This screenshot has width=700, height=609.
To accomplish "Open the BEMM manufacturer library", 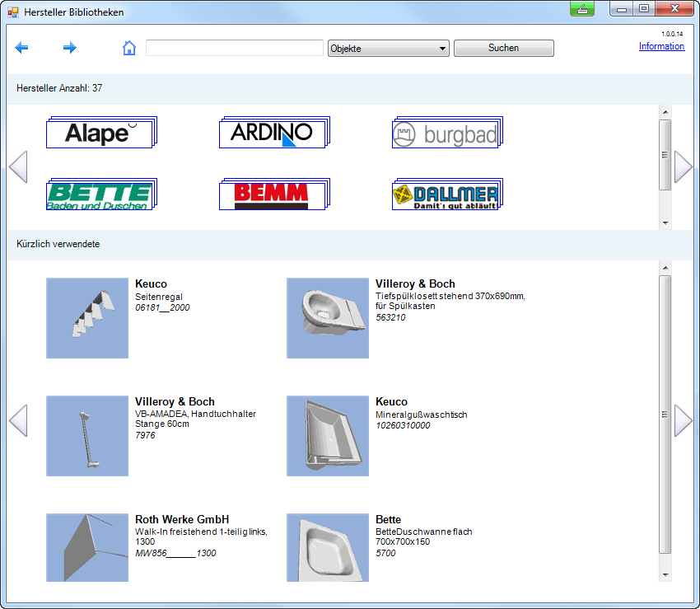I will (274, 194).
